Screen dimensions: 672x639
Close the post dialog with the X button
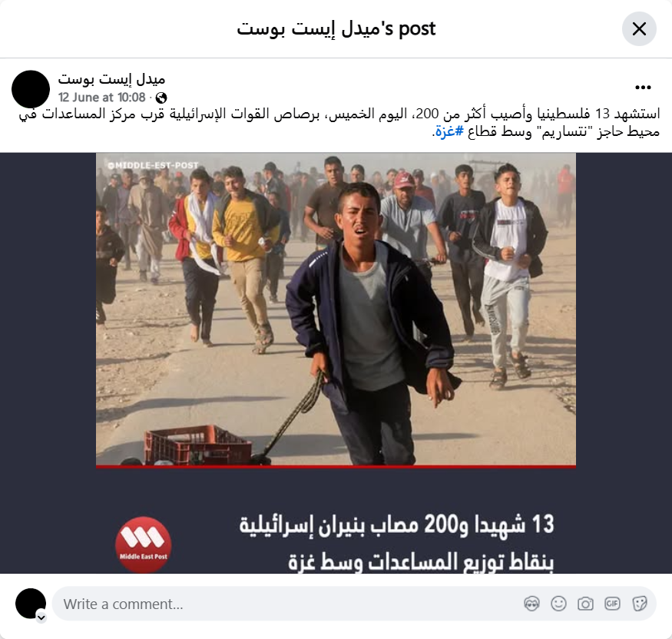coord(639,29)
